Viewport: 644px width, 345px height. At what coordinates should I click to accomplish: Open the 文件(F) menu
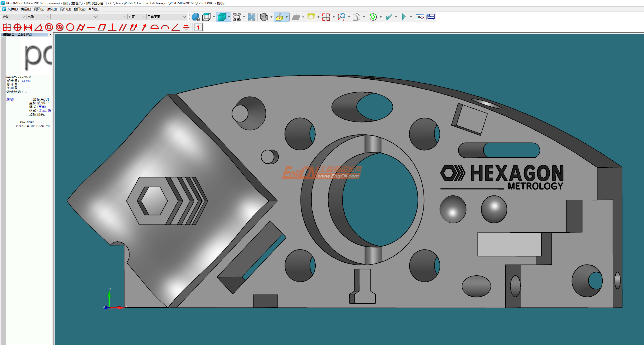(x=12, y=9)
